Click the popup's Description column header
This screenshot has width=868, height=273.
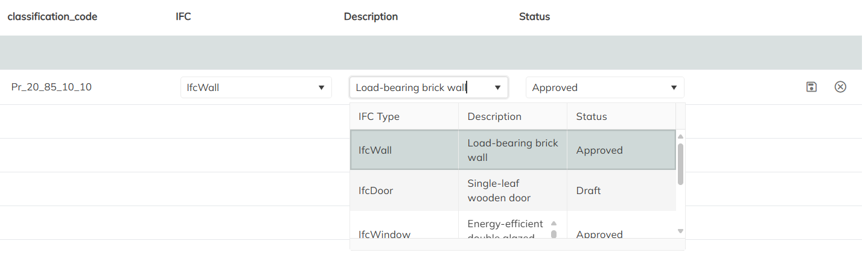tap(494, 116)
